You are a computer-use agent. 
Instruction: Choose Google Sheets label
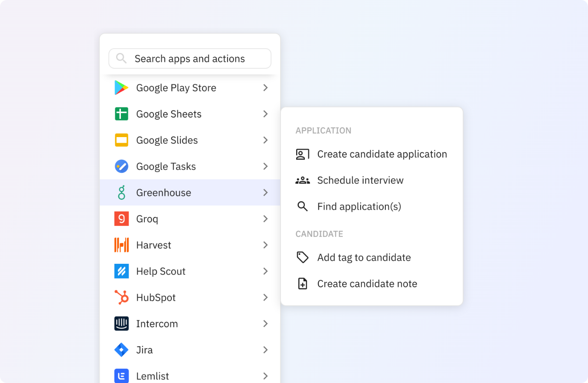[169, 114]
